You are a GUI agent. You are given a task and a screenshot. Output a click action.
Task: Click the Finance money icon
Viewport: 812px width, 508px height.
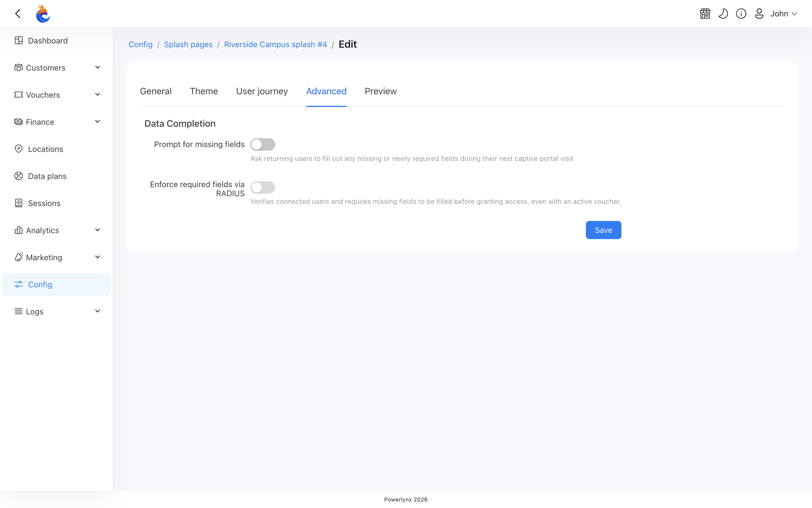pos(18,122)
